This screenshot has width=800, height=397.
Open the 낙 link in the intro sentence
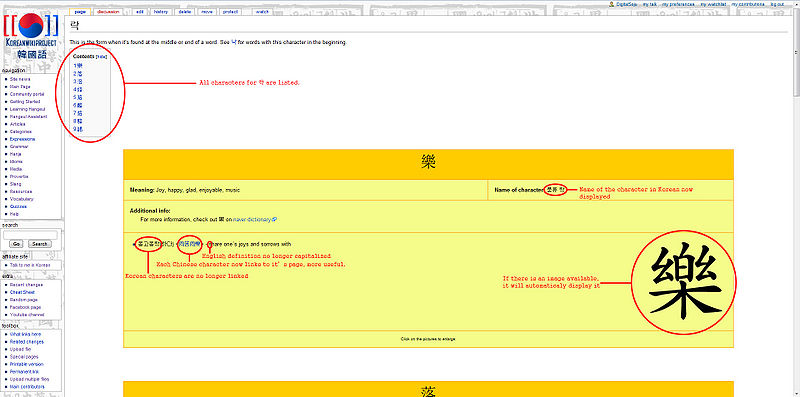234,42
